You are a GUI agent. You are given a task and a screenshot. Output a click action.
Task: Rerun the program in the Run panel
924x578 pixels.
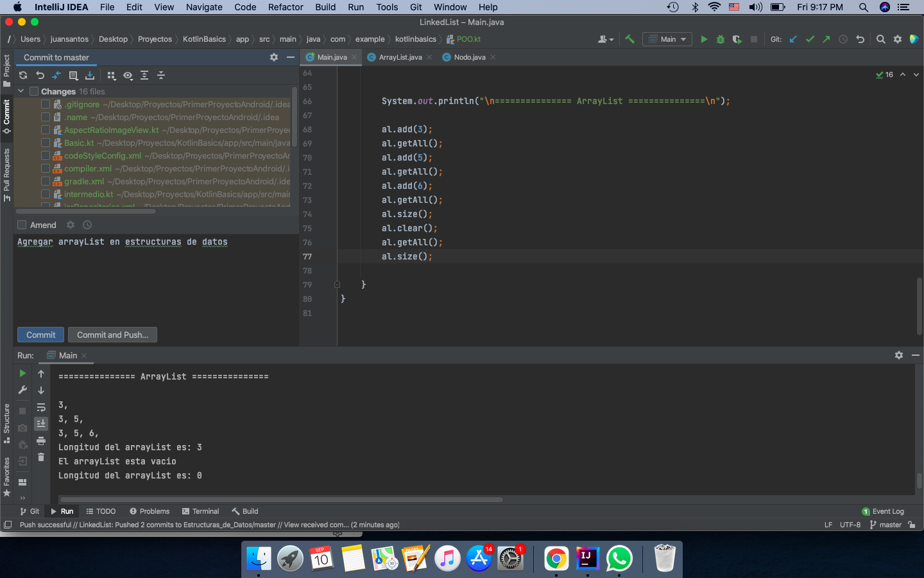[x=22, y=373]
